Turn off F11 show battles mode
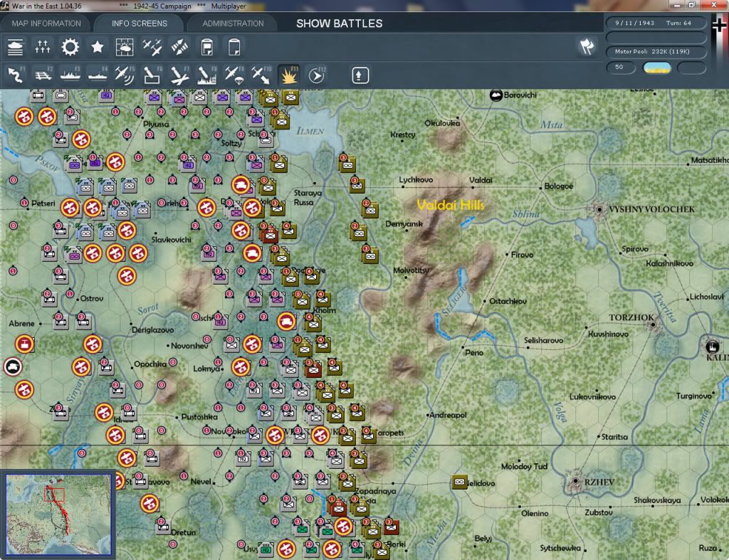The width and height of the screenshot is (729, 560). click(289, 75)
